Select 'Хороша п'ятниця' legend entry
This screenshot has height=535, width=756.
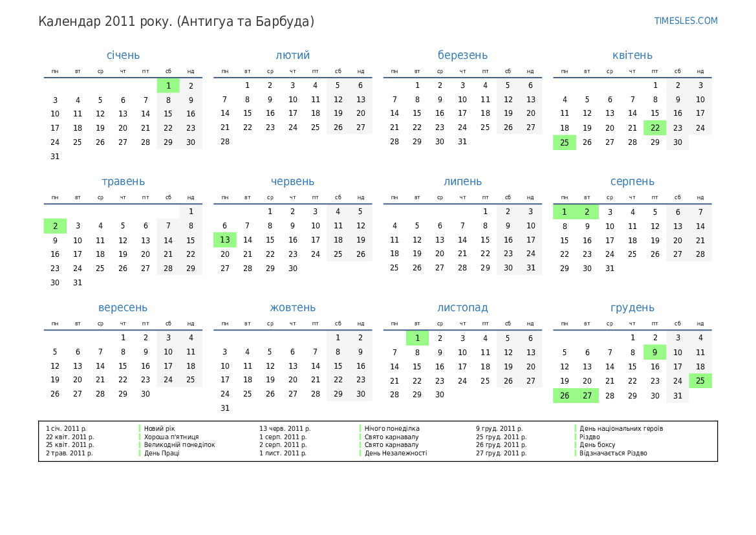(x=171, y=437)
